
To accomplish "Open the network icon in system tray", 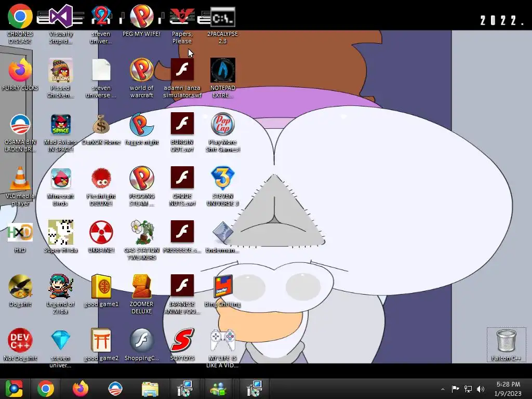I will click(468, 389).
